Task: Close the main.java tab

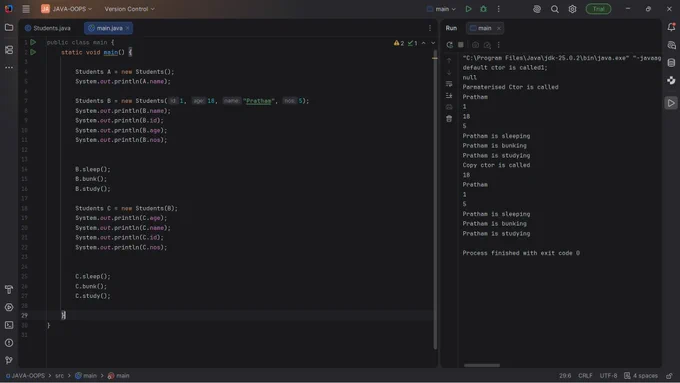Action: (128, 28)
